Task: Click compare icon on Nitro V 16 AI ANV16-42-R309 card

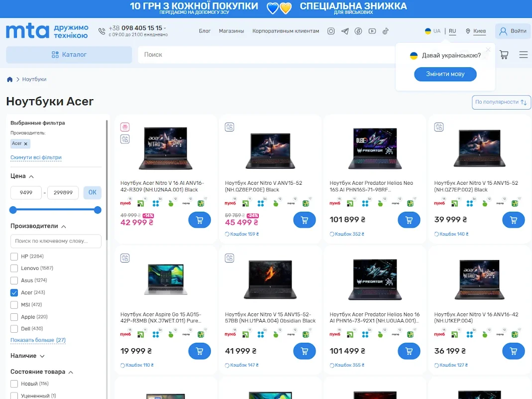Action: (x=125, y=139)
